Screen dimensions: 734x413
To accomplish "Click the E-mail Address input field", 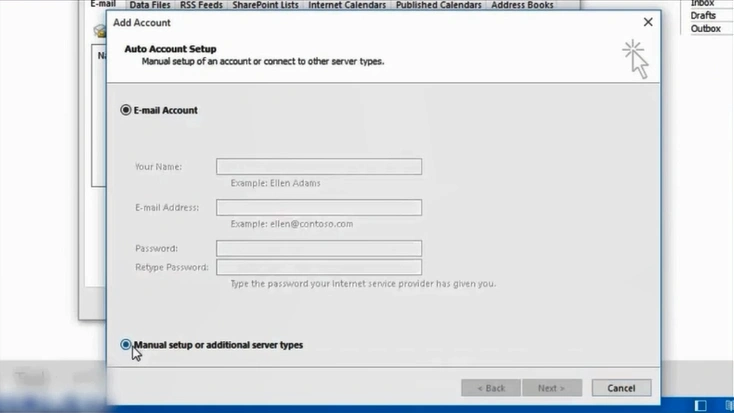I will click(x=319, y=207).
